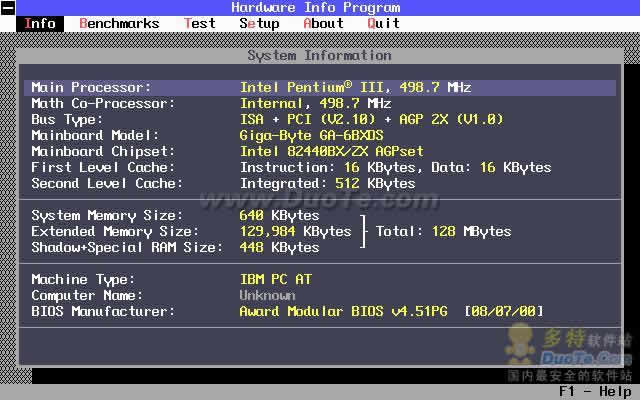The width and height of the screenshot is (640, 400).
Task: Select the First Level Cache label
Action: click(103, 167)
